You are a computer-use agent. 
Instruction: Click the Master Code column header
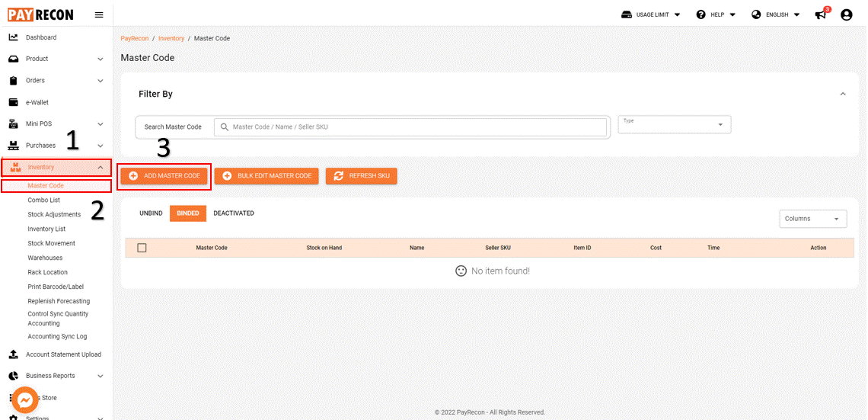(212, 248)
